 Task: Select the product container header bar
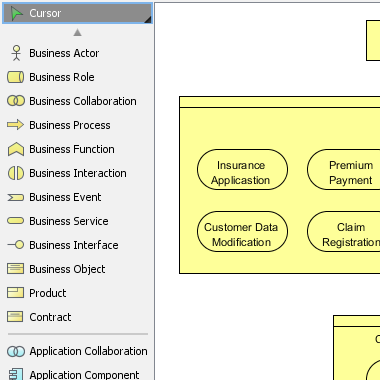pyautogui.click(x=280, y=102)
